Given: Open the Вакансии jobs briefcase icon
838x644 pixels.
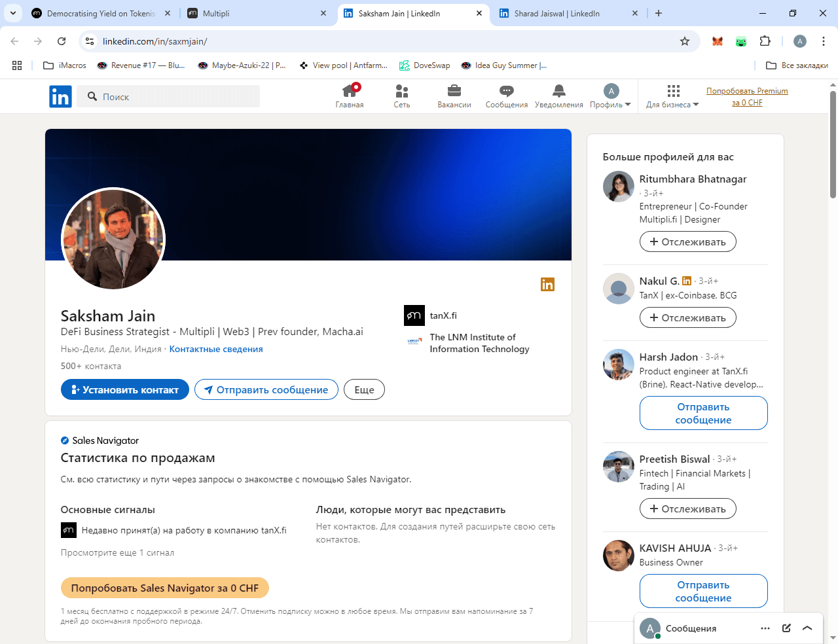Looking at the screenshot, I should pyautogui.click(x=454, y=96).
